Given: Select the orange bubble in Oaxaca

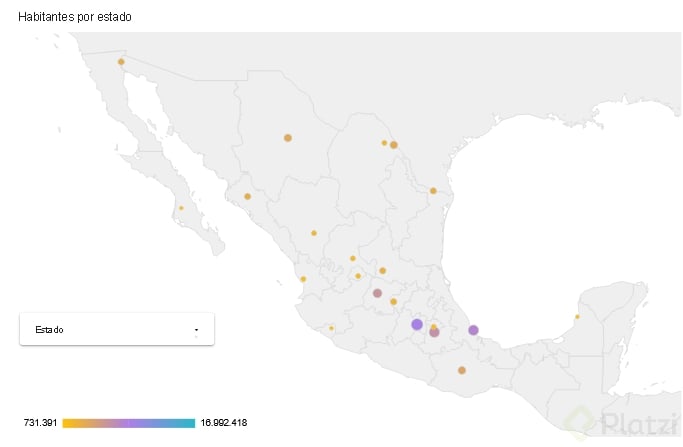Looking at the screenshot, I should pyautogui.click(x=462, y=370).
